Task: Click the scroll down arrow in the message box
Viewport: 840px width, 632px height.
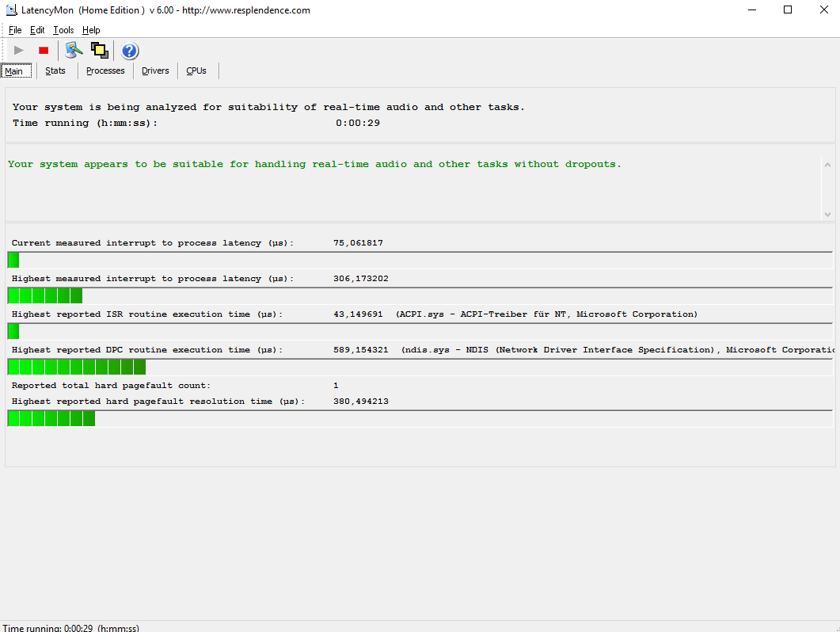Action: 827,214
